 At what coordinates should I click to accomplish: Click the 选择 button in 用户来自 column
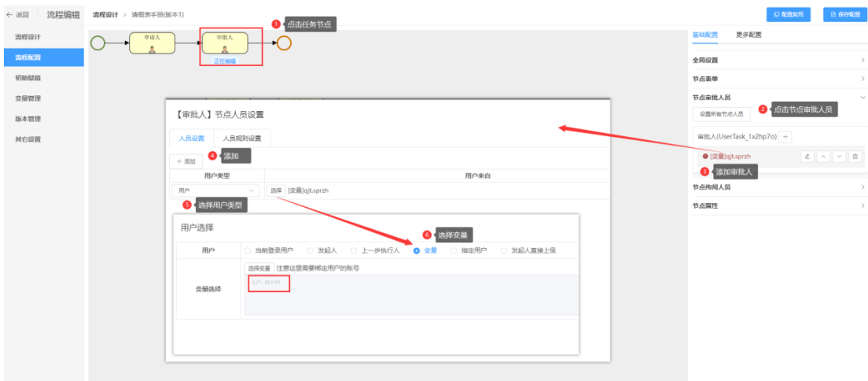(x=276, y=190)
